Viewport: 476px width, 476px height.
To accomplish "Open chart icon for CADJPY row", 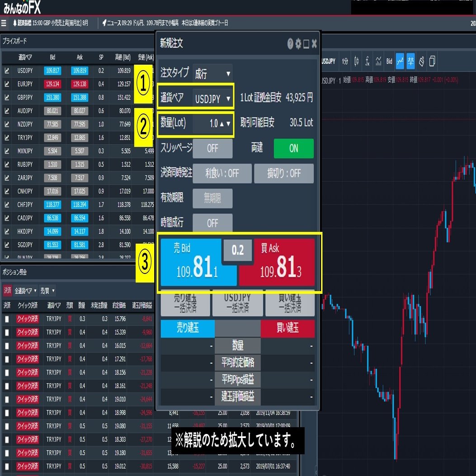I will [x=7, y=218].
